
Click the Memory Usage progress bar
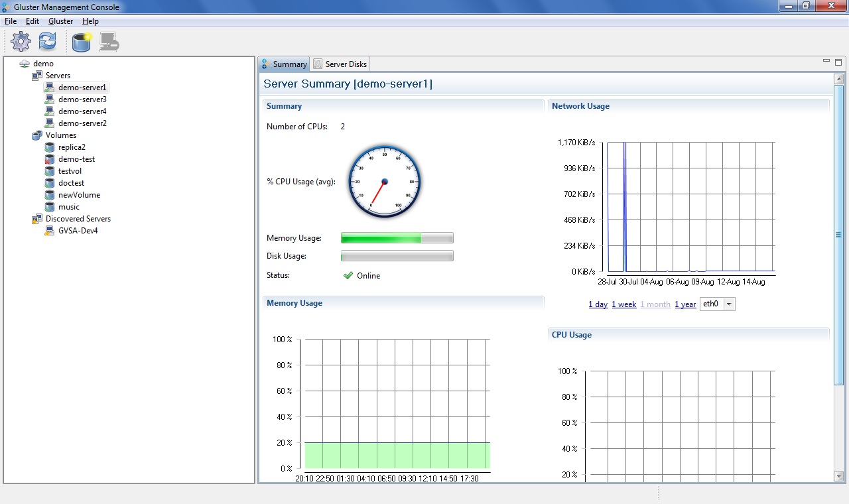pyautogui.click(x=397, y=238)
